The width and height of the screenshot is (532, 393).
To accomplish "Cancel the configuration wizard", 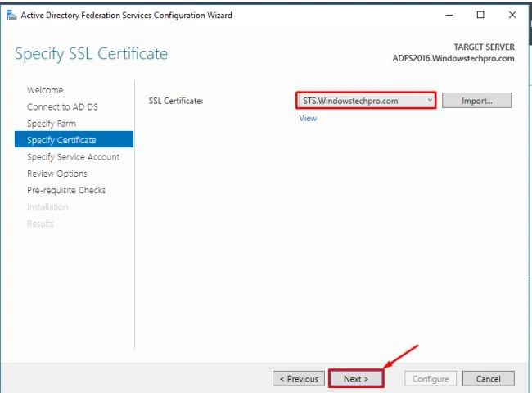I will coord(489,378).
